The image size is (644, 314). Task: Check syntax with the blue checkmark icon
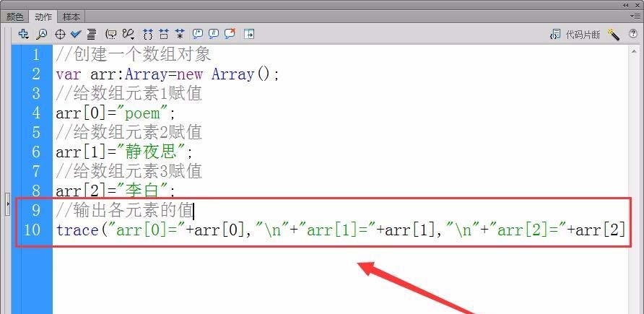pyautogui.click(x=76, y=34)
